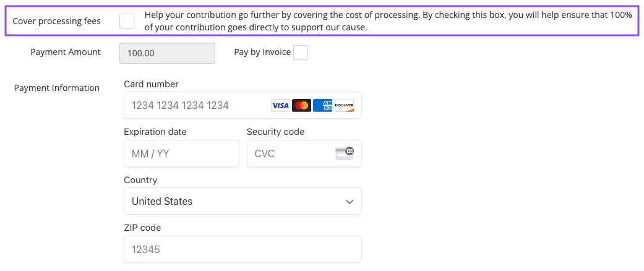Open the Country dropdown showing United States
Viewport: 644px width, 271px height.
click(x=243, y=201)
